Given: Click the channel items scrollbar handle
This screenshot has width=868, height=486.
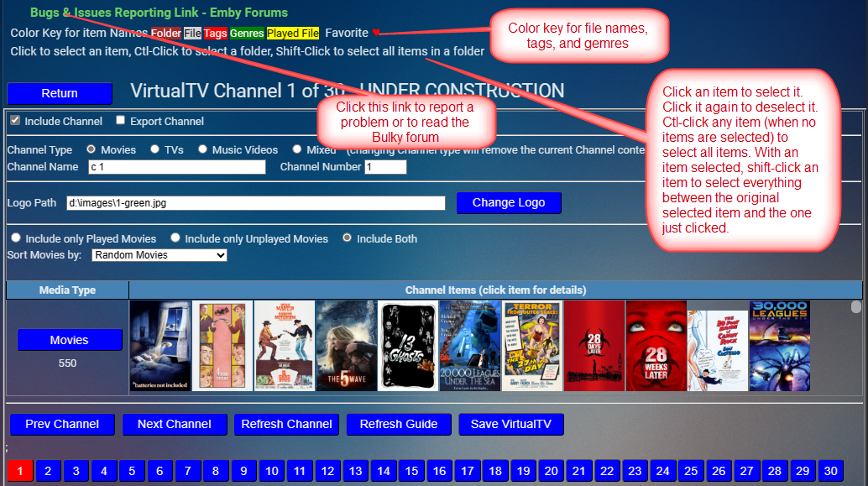Looking at the screenshot, I should pyautogui.click(x=856, y=306).
